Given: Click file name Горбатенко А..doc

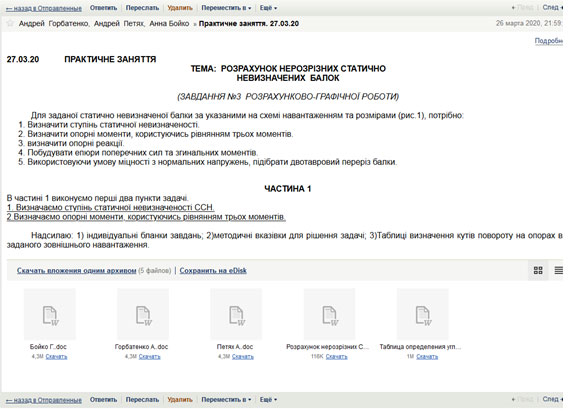Looking at the screenshot, I should click(x=141, y=347).
